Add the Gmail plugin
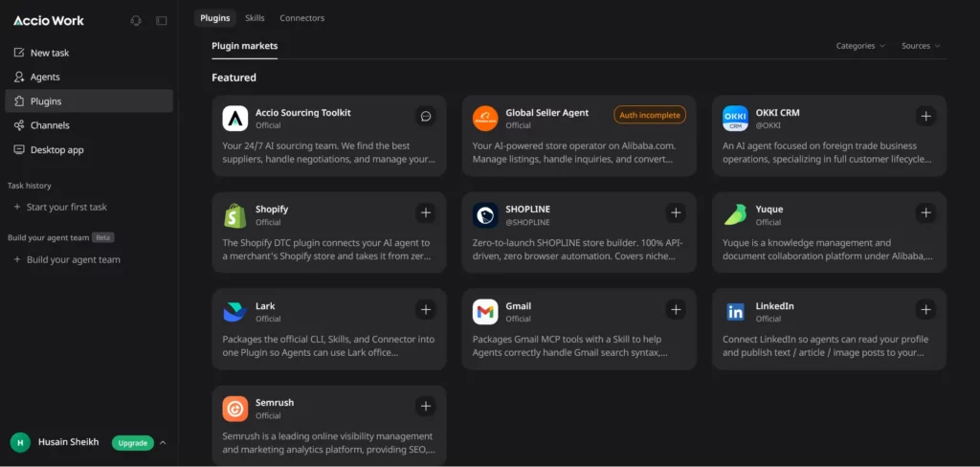Image resolution: width=980 pixels, height=467 pixels. point(676,309)
